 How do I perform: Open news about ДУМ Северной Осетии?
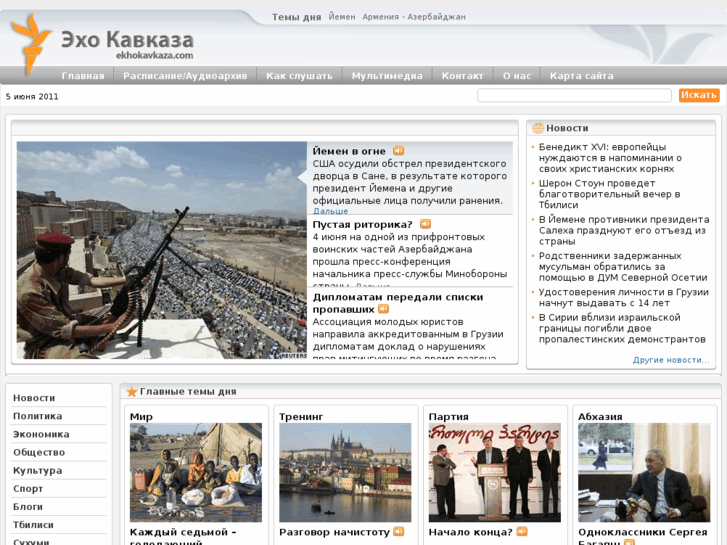click(x=623, y=267)
